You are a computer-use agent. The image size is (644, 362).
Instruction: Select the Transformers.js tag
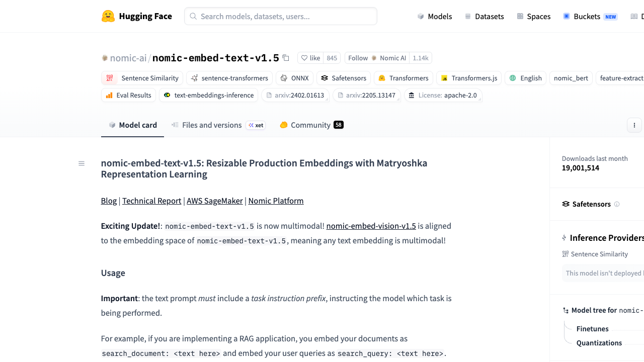tap(469, 78)
